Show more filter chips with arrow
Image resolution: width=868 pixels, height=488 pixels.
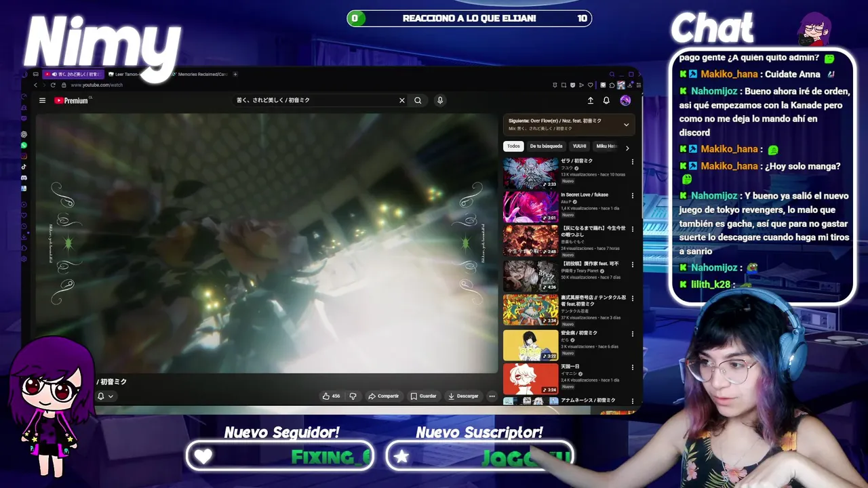pos(627,147)
